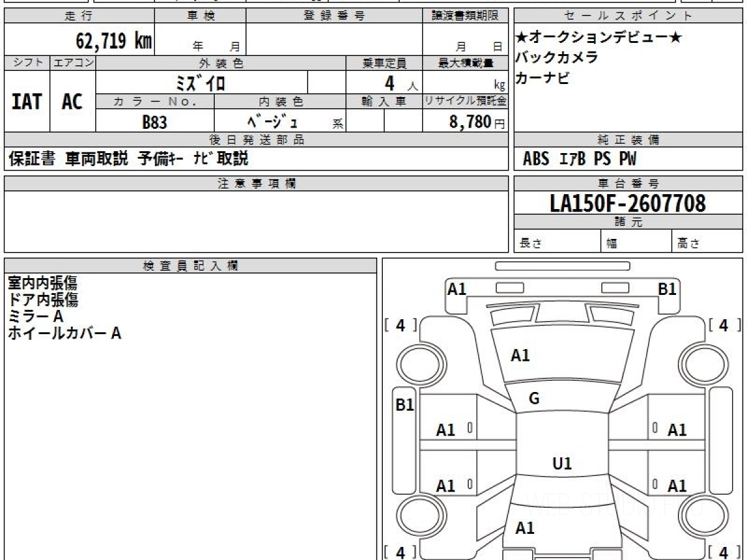Select the inspector note 室内内張傷
This screenshot has height=560, width=747.
(x=43, y=283)
